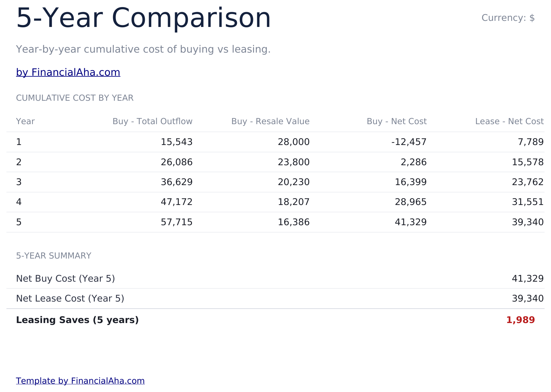
Task: Click the 'Buy - Resale Value' column header
Action: (x=270, y=122)
